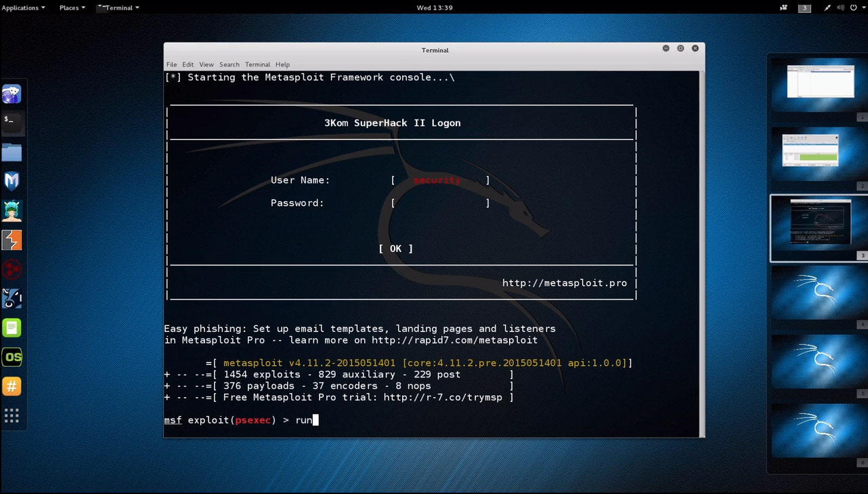Open the Applications menu in top bar
868x494 pixels.
24,7
